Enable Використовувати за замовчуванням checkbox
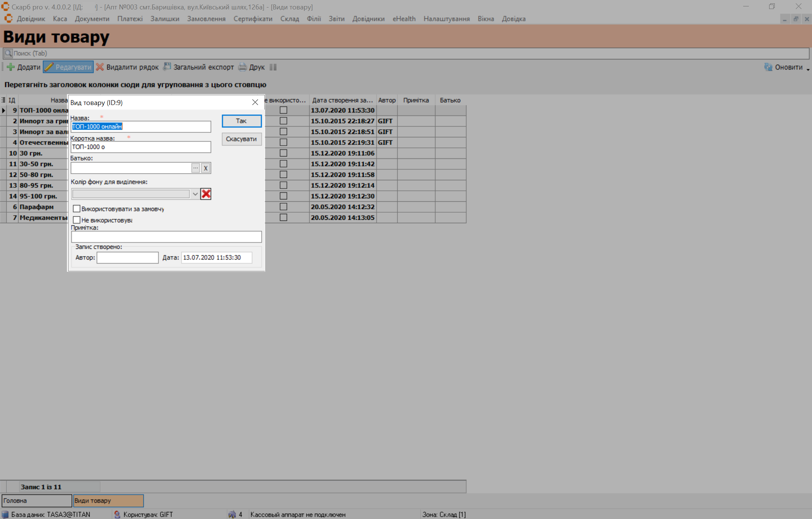This screenshot has width=812, height=519. coord(77,209)
